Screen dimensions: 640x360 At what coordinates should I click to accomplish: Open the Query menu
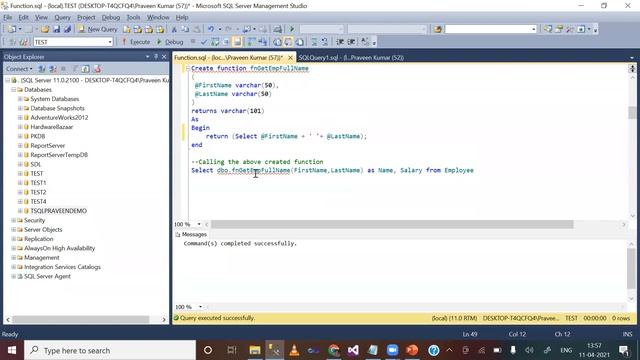pyautogui.click(x=62, y=17)
